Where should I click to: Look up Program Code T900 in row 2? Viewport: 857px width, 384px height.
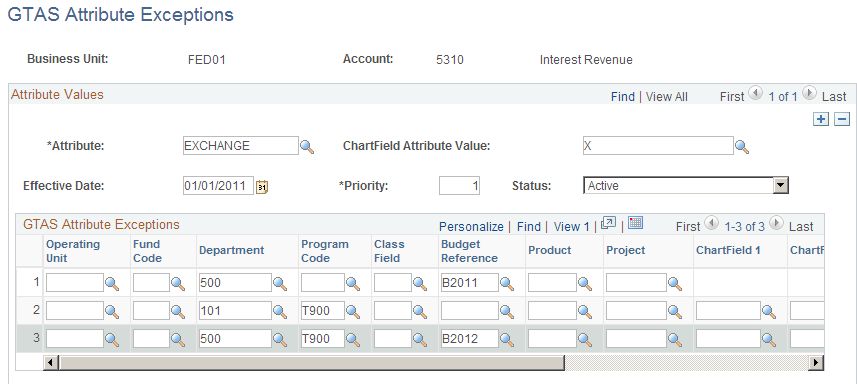point(353,311)
